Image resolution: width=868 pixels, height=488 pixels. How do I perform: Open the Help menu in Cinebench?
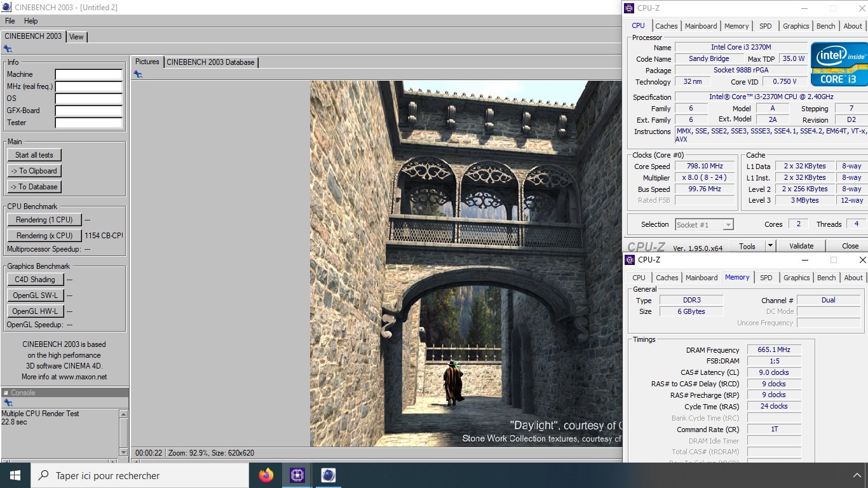[x=31, y=21]
